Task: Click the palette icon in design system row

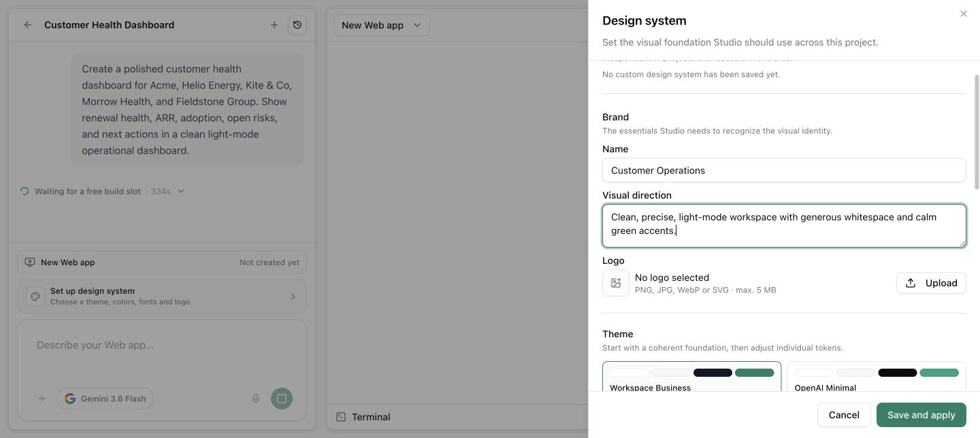Action: pyautogui.click(x=35, y=297)
